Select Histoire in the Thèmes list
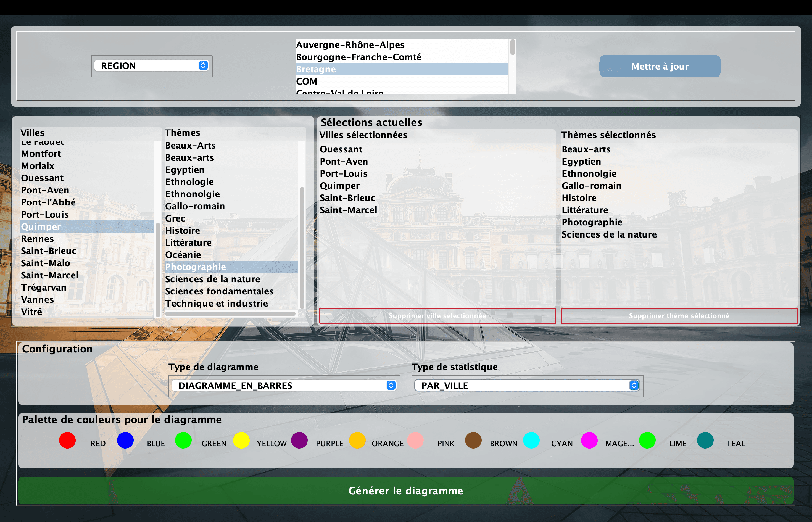The image size is (812, 522). 183,230
